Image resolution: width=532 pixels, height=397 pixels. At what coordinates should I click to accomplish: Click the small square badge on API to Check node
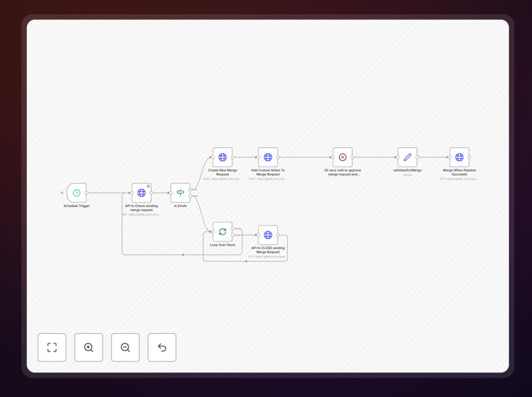tap(148, 186)
